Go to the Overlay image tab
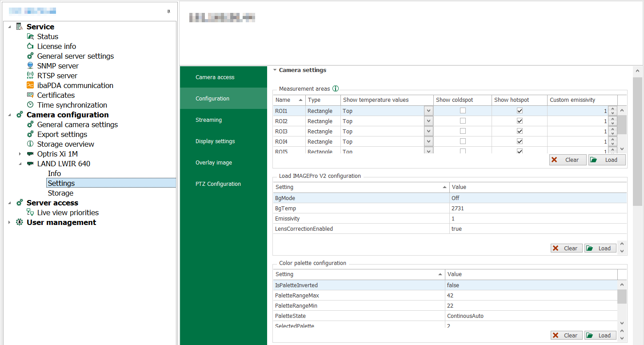The width and height of the screenshot is (644, 345). 224,162
